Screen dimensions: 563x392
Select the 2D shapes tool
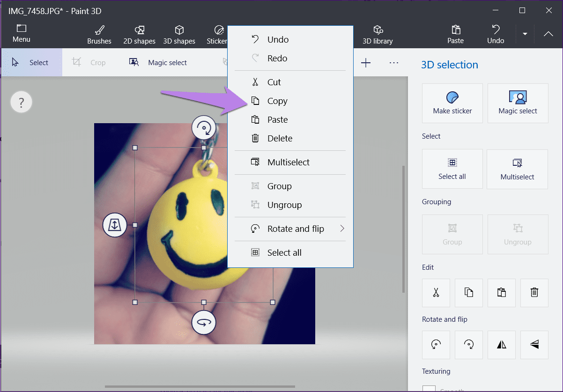139,35
